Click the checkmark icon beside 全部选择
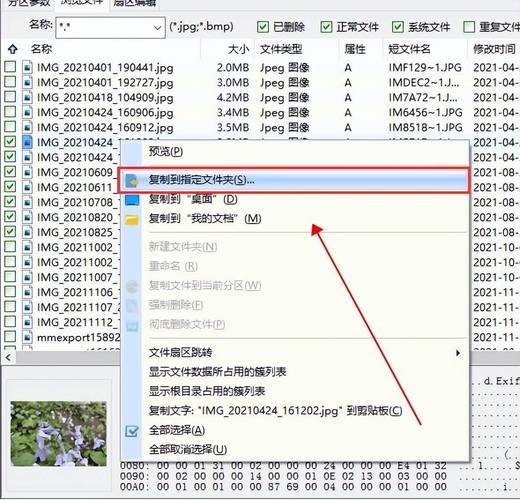Viewport: 520px width, 500px height. (x=132, y=431)
